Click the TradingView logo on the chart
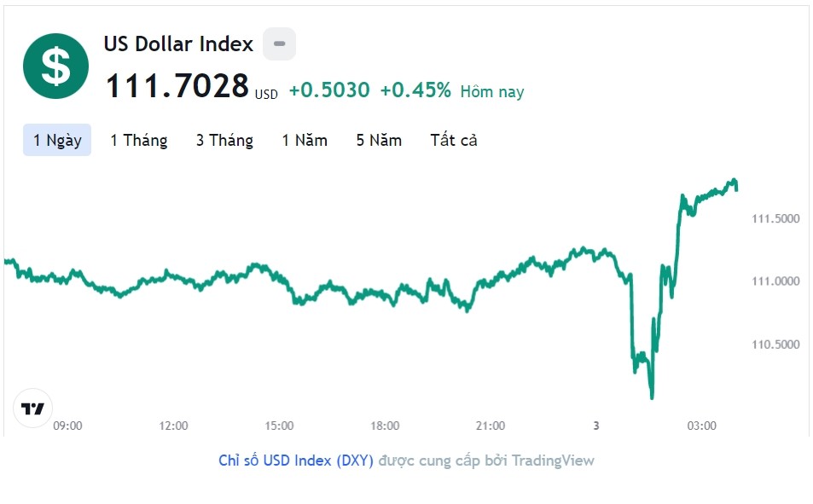This screenshot has height=504, width=813. pyautogui.click(x=33, y=408)
